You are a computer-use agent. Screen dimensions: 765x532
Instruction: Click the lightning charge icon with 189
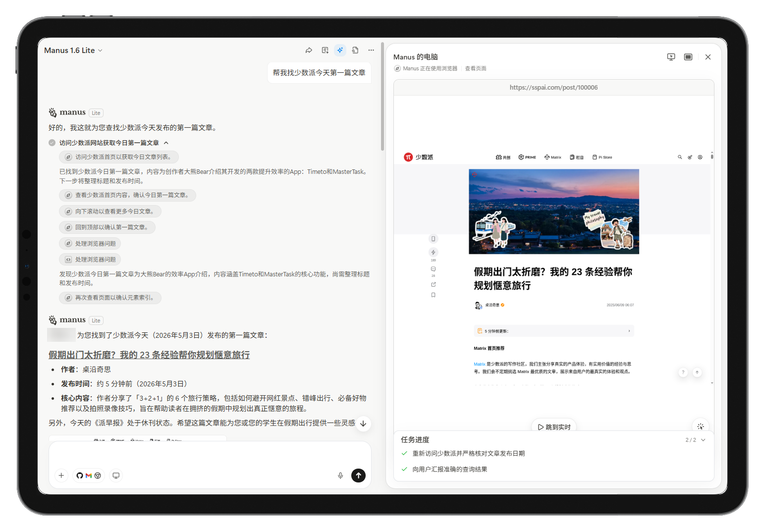433,253
